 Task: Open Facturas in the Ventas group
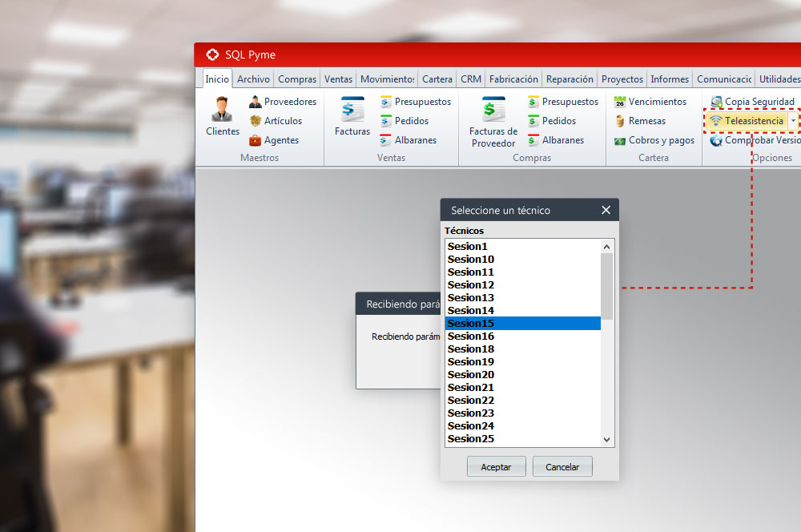(x=352, y=110)
